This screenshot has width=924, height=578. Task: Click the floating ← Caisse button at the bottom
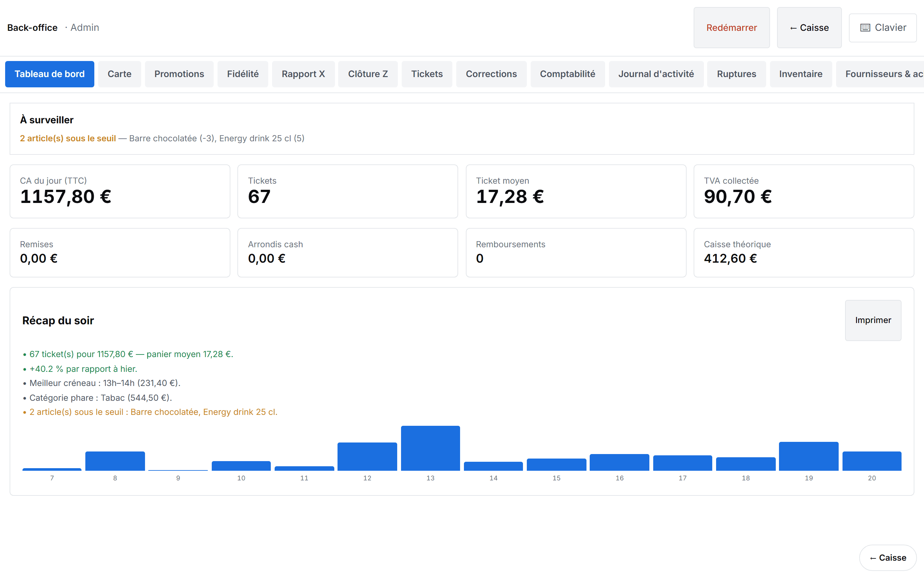pyautogui.click(x=888, y=558)
